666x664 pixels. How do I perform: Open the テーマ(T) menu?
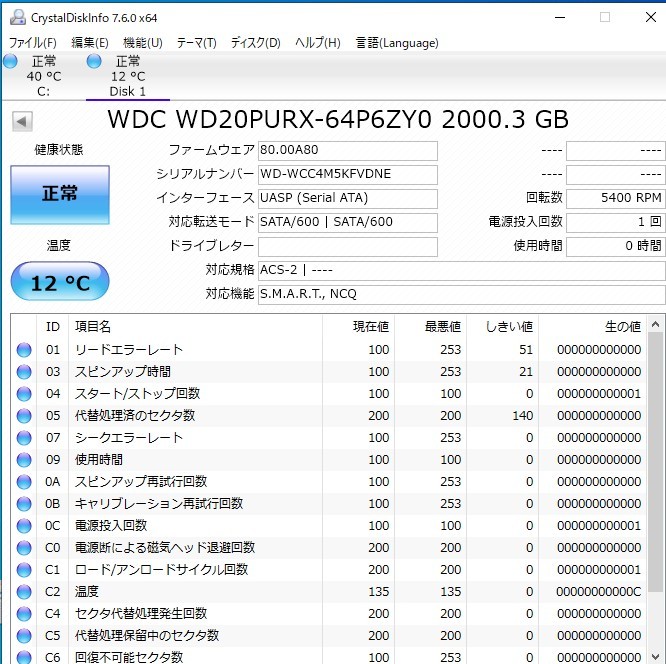point(197,43)
